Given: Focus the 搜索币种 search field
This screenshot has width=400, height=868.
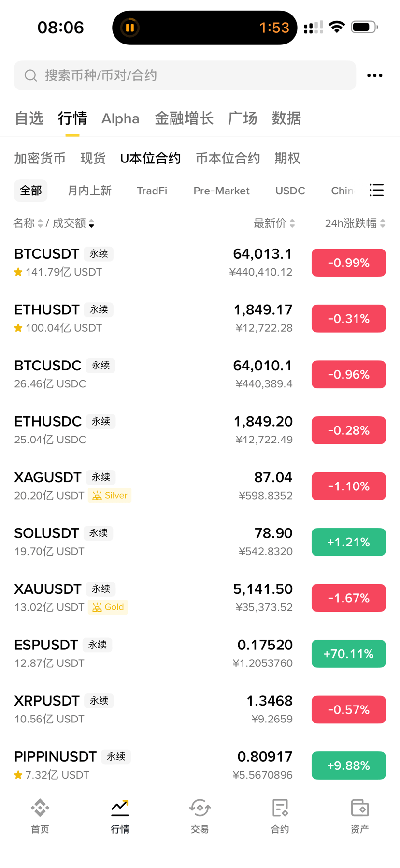Looking at the screenshot, I should [185, 75].
